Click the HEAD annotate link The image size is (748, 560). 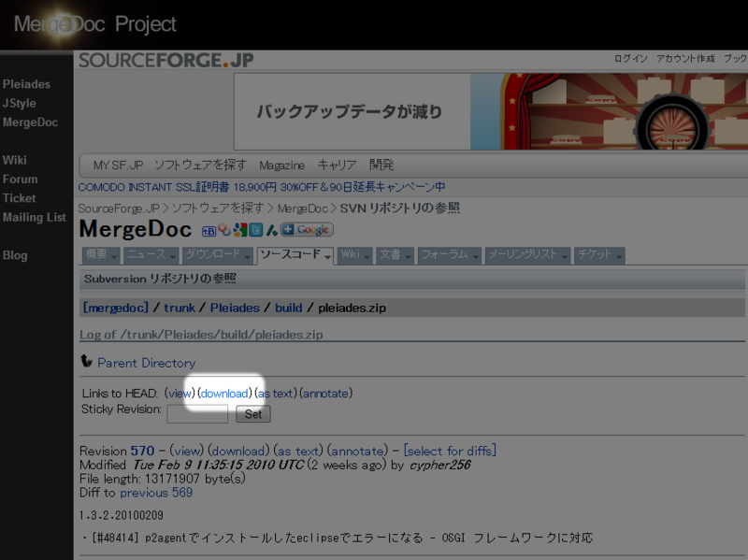tap(325, 394)
